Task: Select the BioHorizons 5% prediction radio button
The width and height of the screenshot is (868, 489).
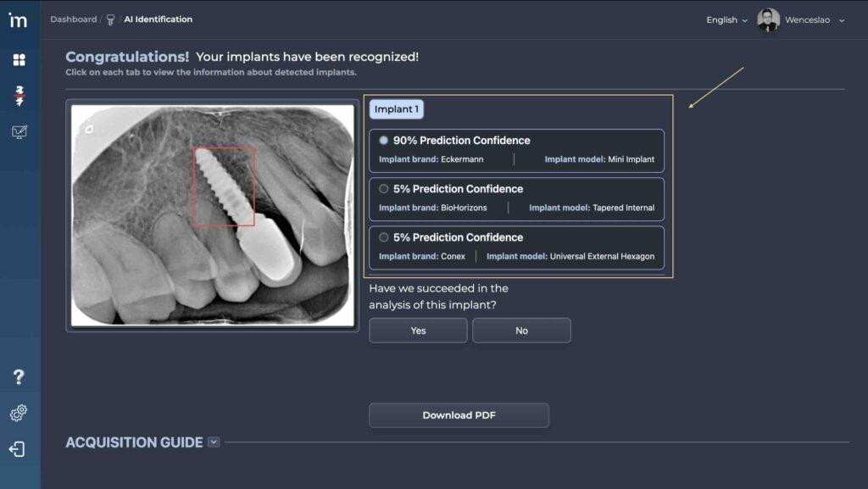Action: pos(384,189)
